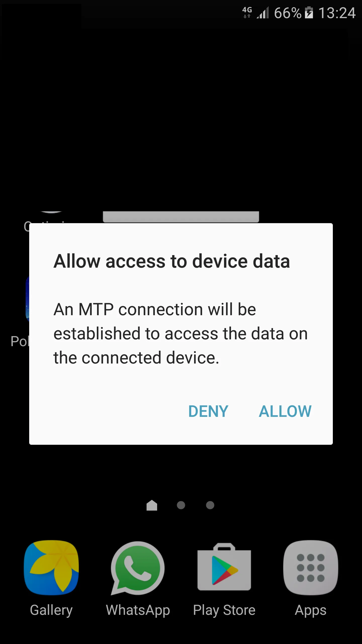Select the home page indicator icon

[x=152, y=505]
